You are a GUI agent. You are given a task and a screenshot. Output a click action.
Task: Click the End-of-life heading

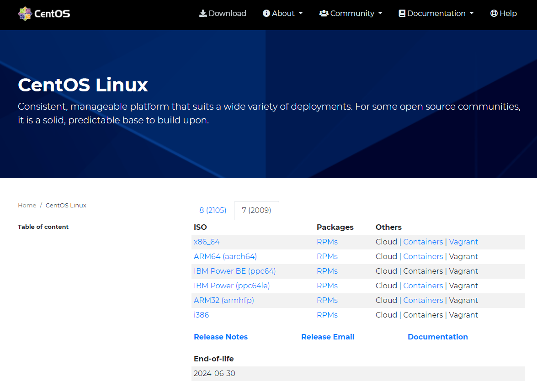[x=214, y=359]
